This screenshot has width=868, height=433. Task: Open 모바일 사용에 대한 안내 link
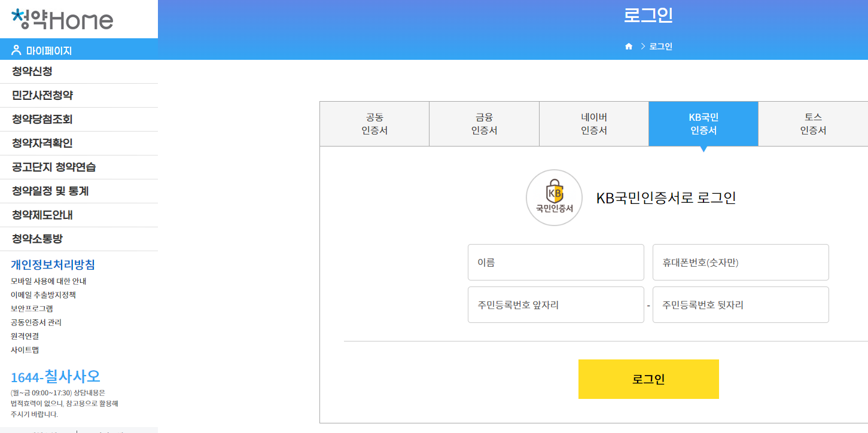[48, 281]
